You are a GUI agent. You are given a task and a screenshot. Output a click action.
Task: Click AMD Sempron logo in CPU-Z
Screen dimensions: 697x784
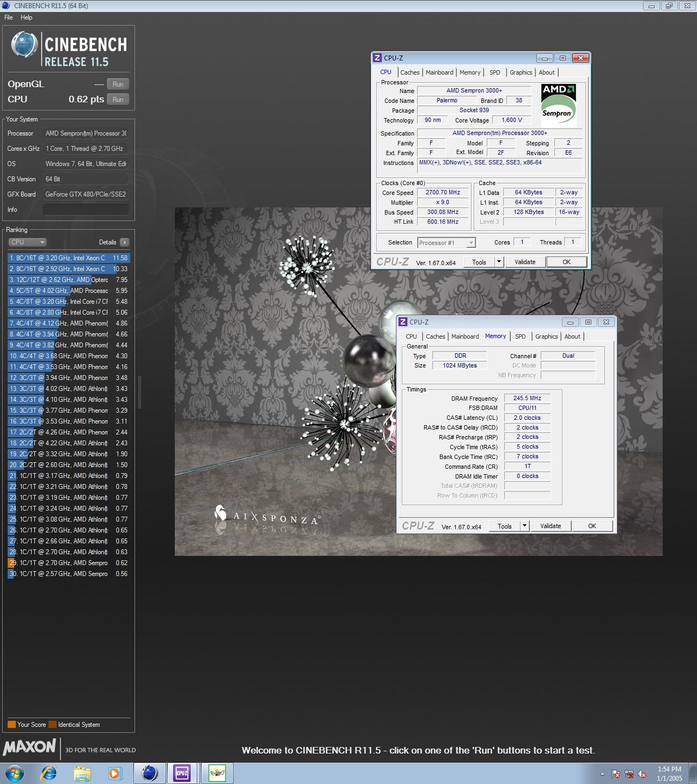point(558,105)
